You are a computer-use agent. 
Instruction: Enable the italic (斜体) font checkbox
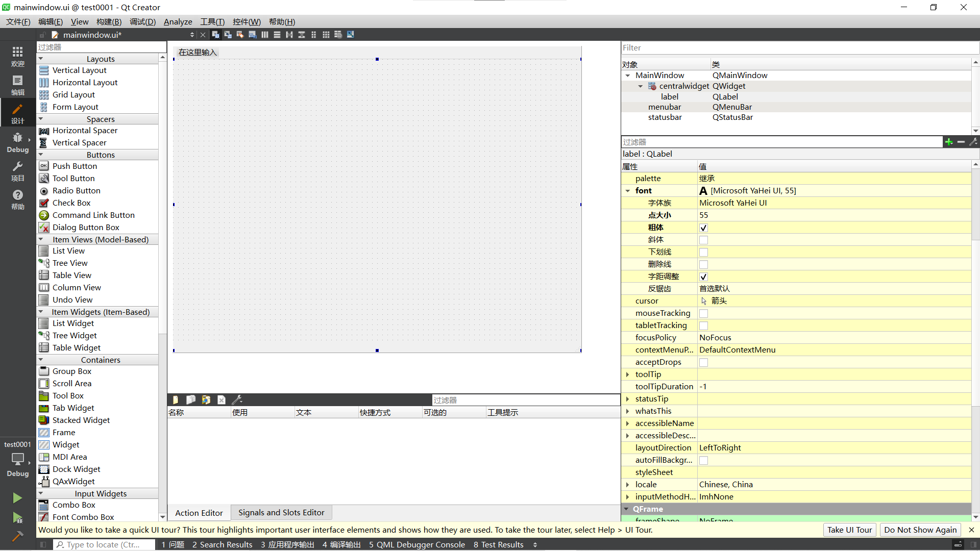click(703, 240)
